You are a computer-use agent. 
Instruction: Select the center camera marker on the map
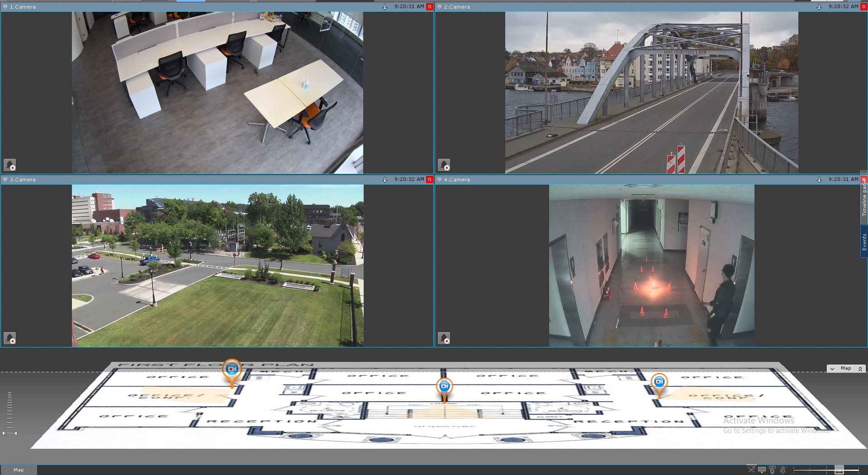tap(444, 386)
